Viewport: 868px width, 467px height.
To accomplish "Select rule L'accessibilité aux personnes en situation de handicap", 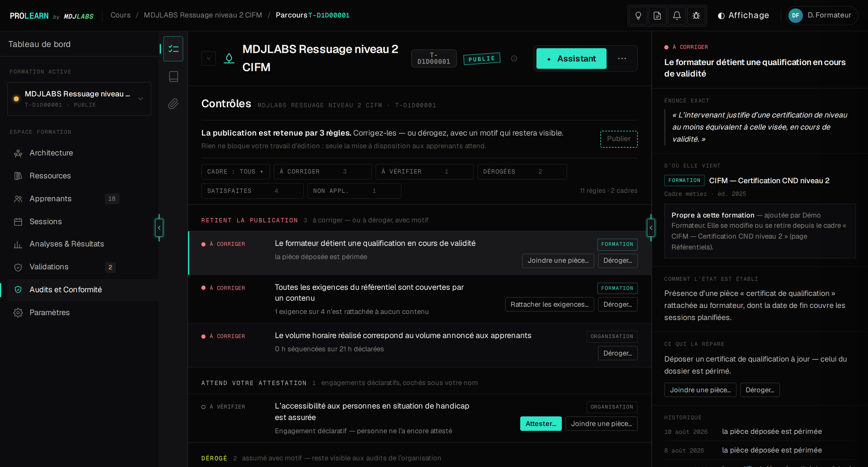I will pos(420,418).
